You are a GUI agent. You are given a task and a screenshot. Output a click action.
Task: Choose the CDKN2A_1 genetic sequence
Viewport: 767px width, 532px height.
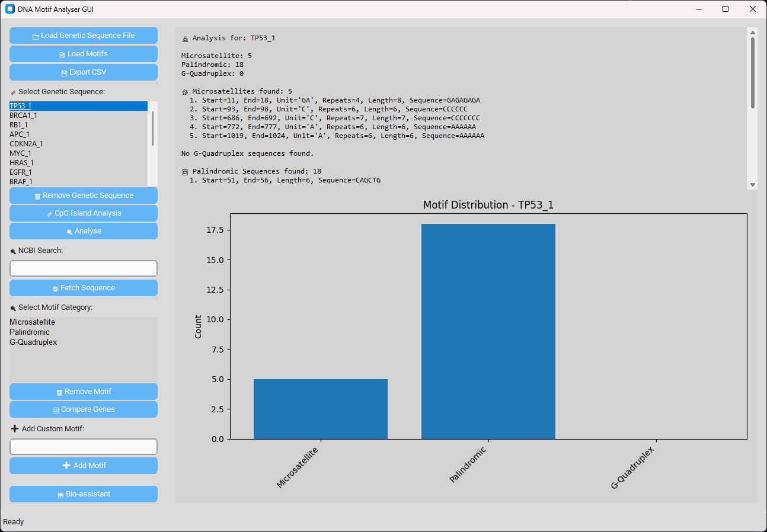click(27, 144)
